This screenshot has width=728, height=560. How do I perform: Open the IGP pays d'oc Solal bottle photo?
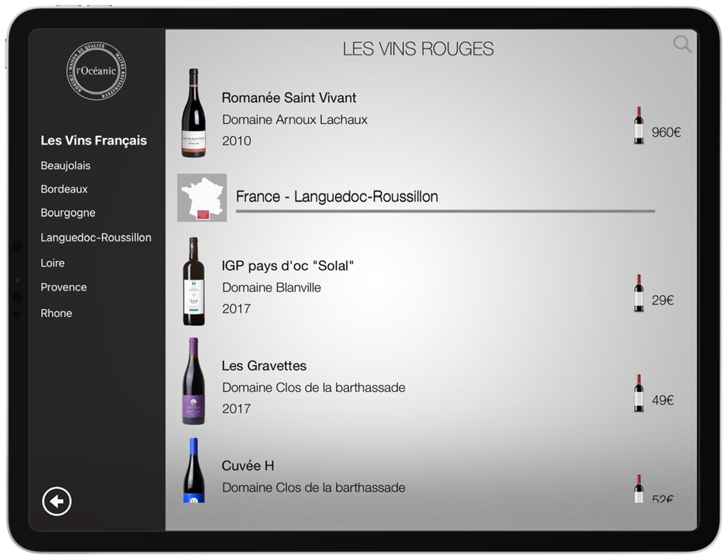click(194, 281)
